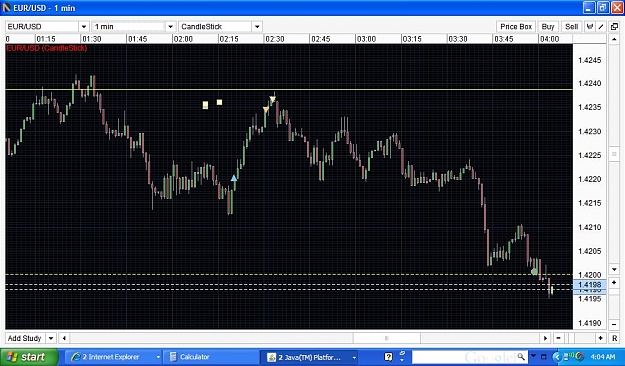Click the vertical zoom in plus button
The width and height of the screenshot is (625, 366).
pos(614,282)
